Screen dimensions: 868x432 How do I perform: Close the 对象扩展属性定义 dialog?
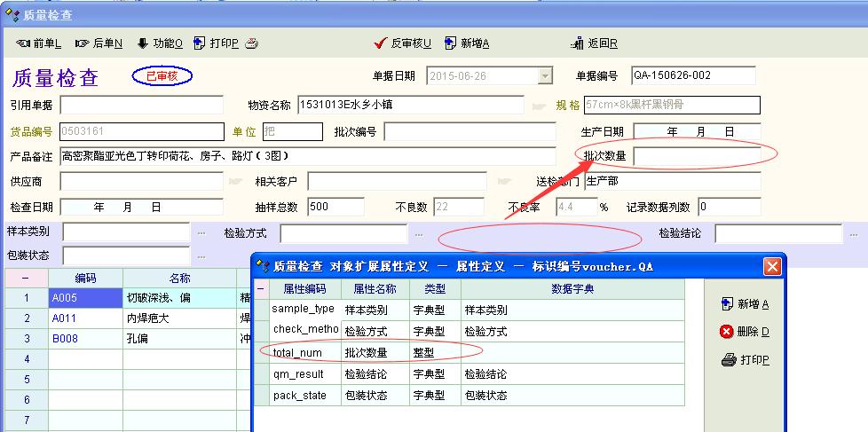(772, 265)
